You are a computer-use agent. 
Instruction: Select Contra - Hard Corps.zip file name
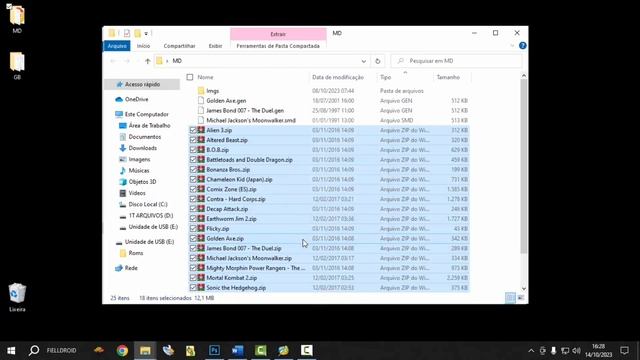[236, 199]
